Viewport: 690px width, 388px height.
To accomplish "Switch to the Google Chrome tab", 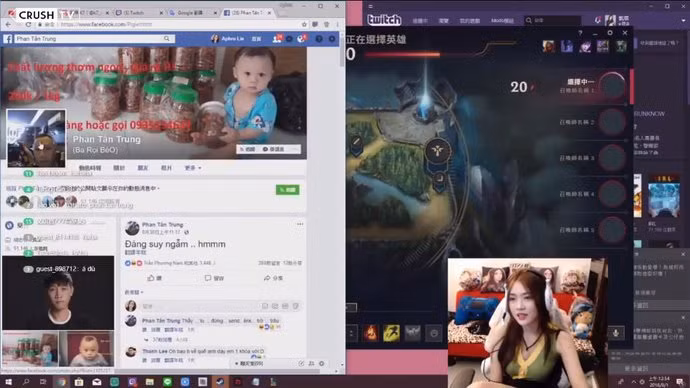I will 192,13.
